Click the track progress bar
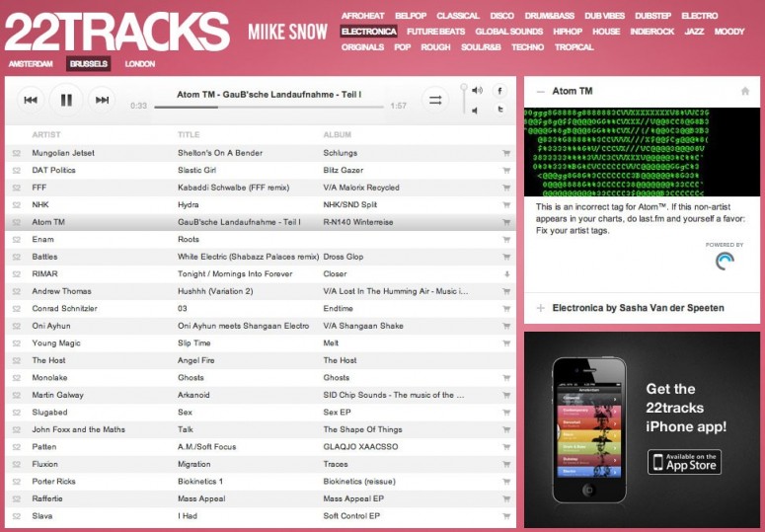The image size is (765, 532). coord(268,107)
